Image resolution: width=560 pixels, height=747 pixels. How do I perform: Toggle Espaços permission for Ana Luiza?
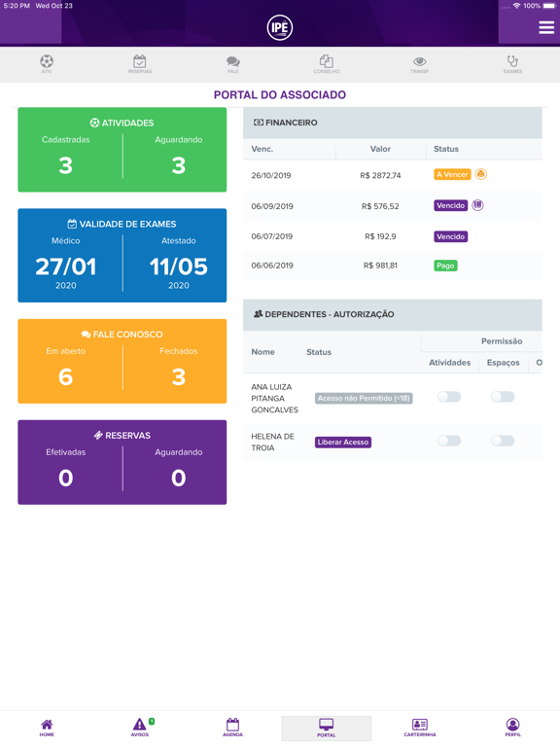503,397
